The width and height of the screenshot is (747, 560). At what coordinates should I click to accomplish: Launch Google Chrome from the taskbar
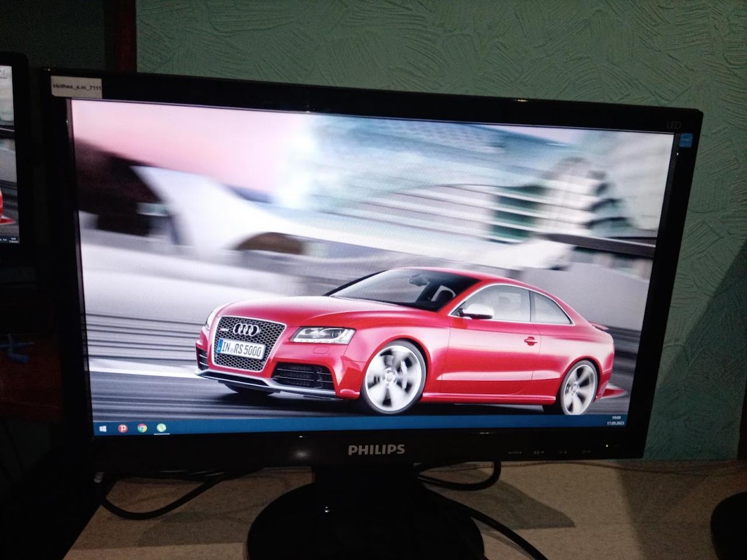click(142, 428)
